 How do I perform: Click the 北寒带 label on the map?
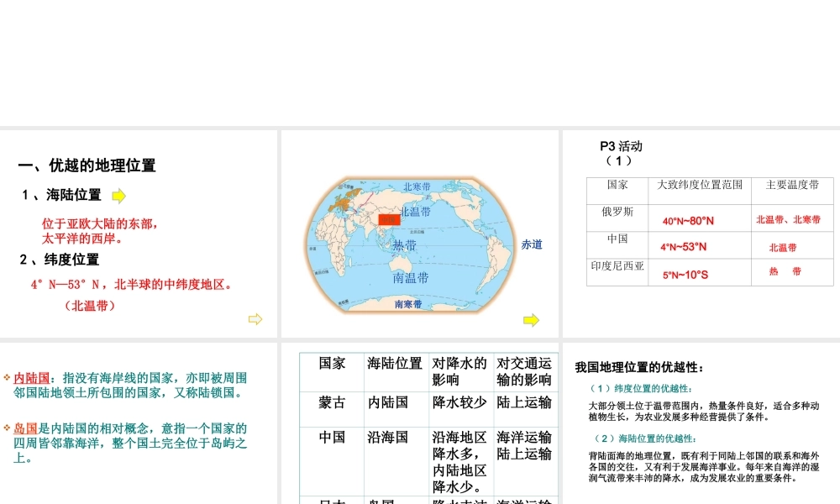click(x=417, y=187)
